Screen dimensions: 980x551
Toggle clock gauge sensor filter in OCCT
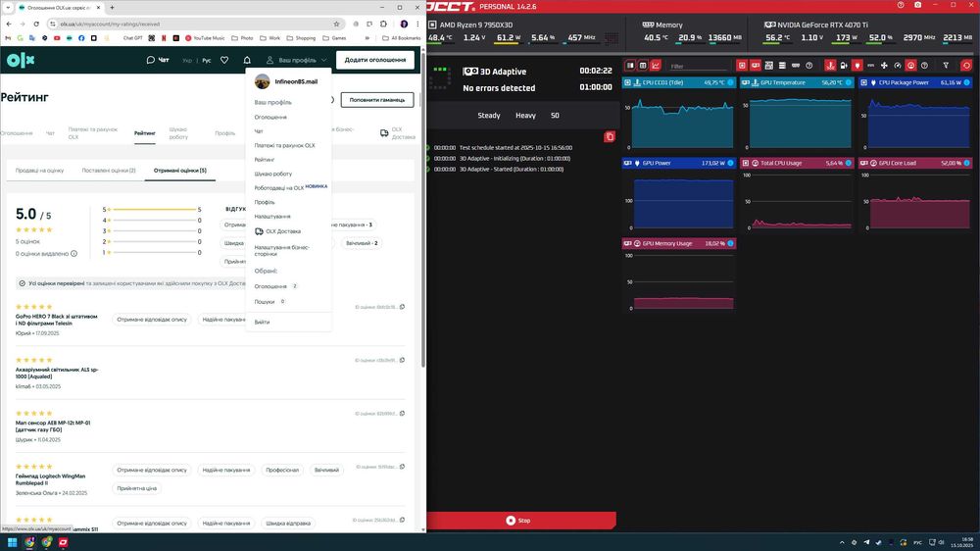(898, 66)
